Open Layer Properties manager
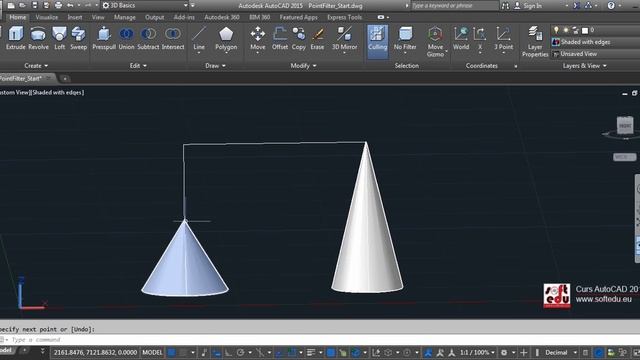 pos(535,42)
